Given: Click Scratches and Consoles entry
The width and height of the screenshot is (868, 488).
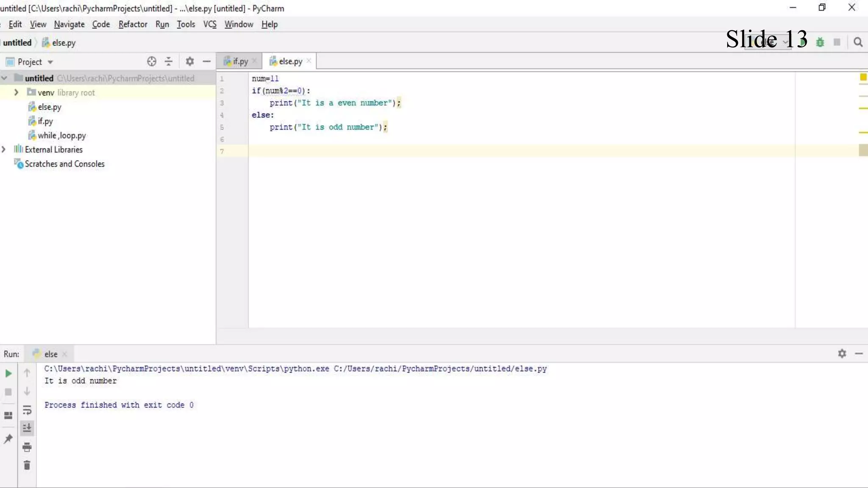Looking at the screenshot, I should pyautogui.click(x=64, y=164).
